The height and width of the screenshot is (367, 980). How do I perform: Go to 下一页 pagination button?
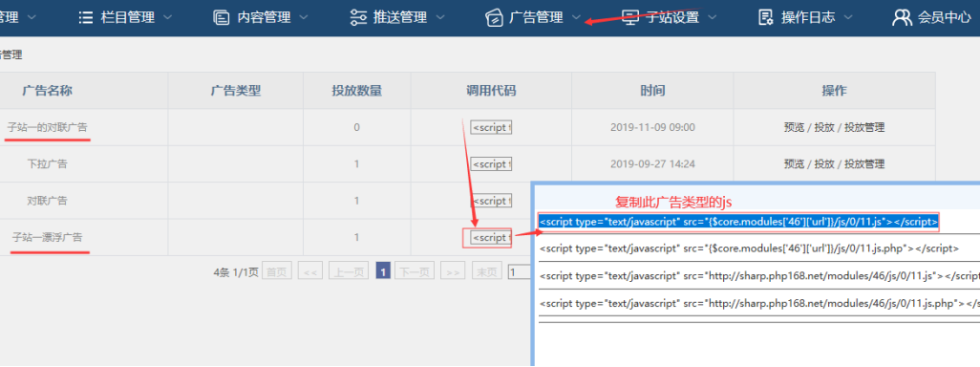(414, 272)
